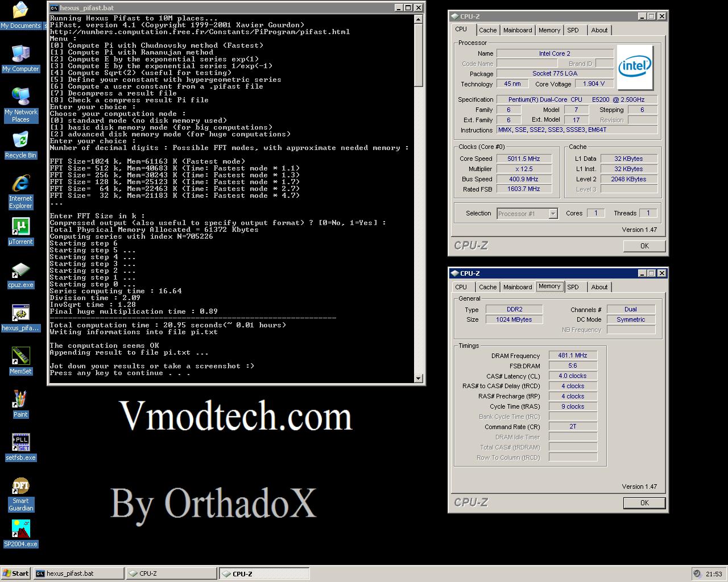Click the Channels value Dual
This screenshot has height=582, width=728.
coord(631,309)
